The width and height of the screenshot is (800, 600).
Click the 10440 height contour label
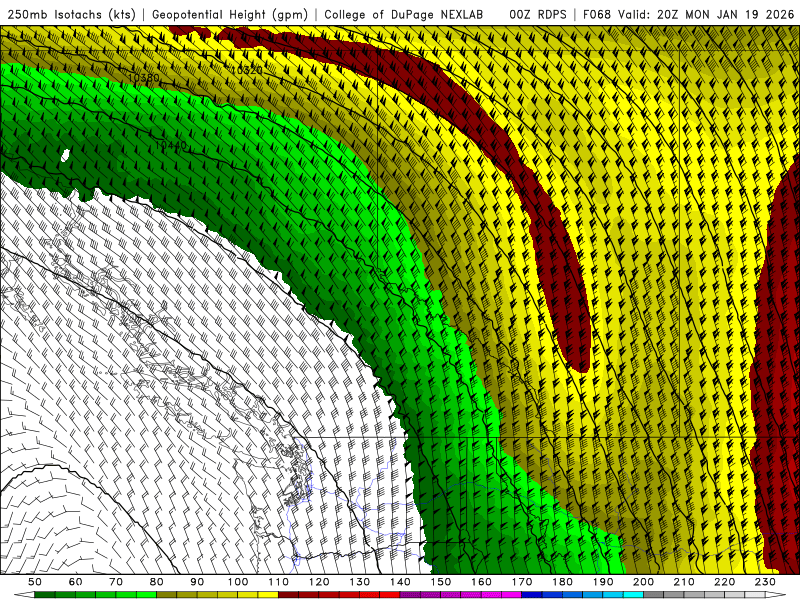171,145
